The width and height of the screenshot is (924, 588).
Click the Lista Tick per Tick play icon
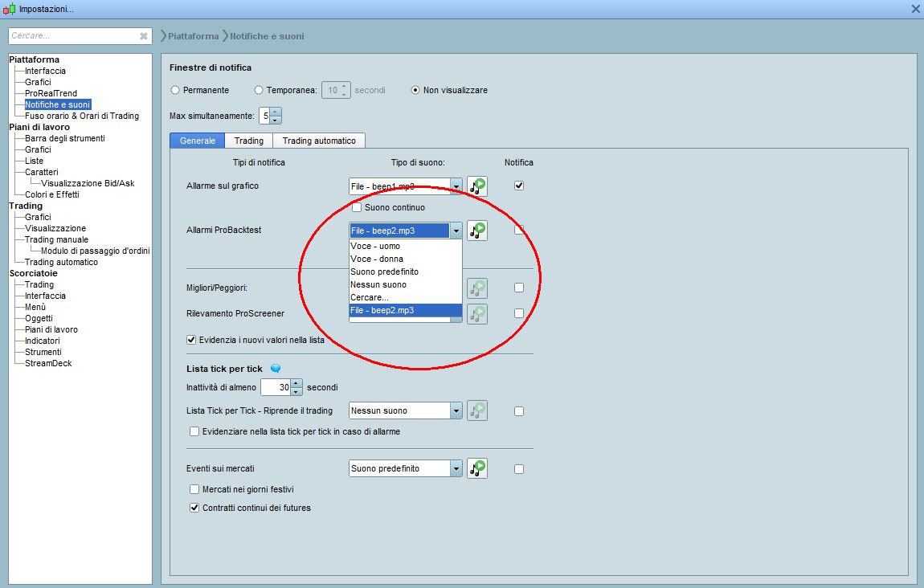(477, 410)
